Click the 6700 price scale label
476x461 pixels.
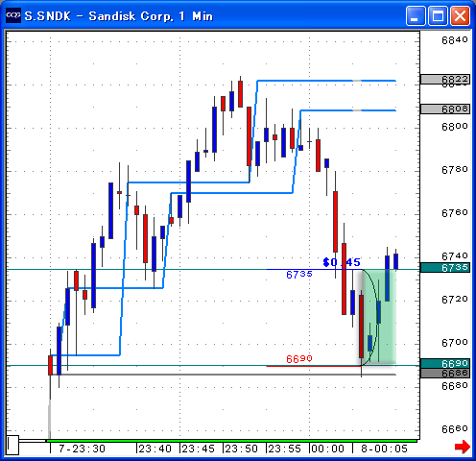pyautogui.click(x=455, y=343)
